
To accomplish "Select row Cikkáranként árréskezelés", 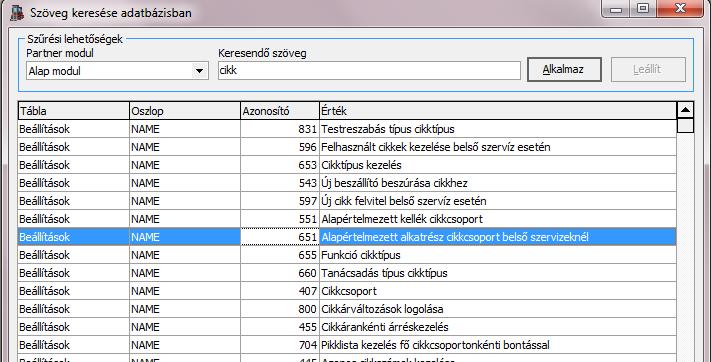I will click(x=347, y=327).
